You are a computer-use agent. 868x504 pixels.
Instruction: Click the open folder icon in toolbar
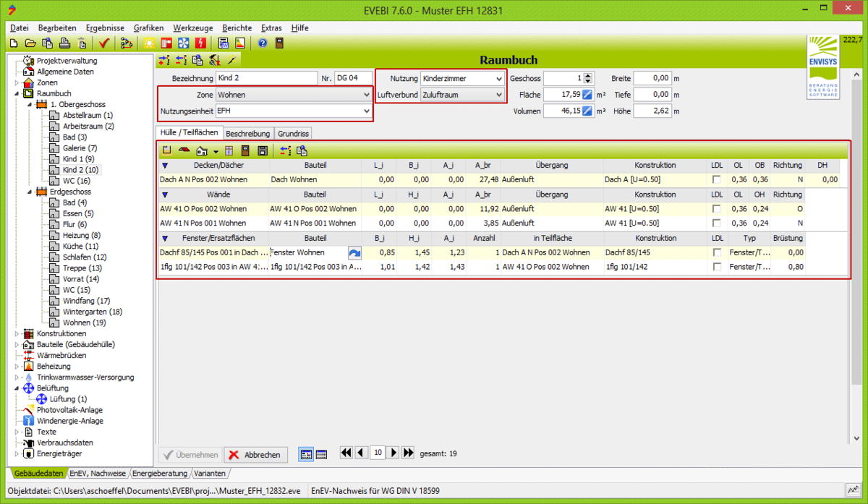click(30, 43)
